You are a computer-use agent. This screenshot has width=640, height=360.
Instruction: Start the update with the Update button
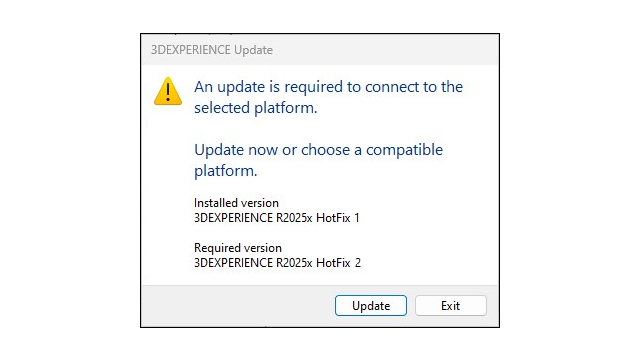[x=371, y=306]
